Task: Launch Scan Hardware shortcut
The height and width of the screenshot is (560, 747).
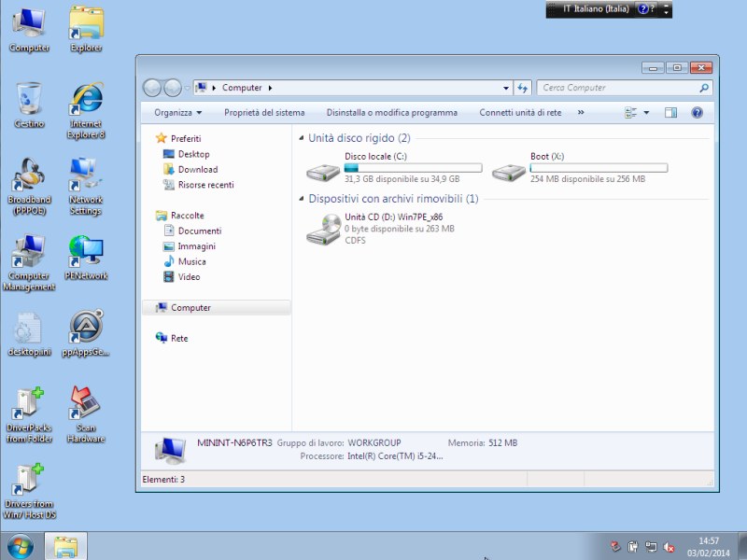Action: (x=86, y=414)
